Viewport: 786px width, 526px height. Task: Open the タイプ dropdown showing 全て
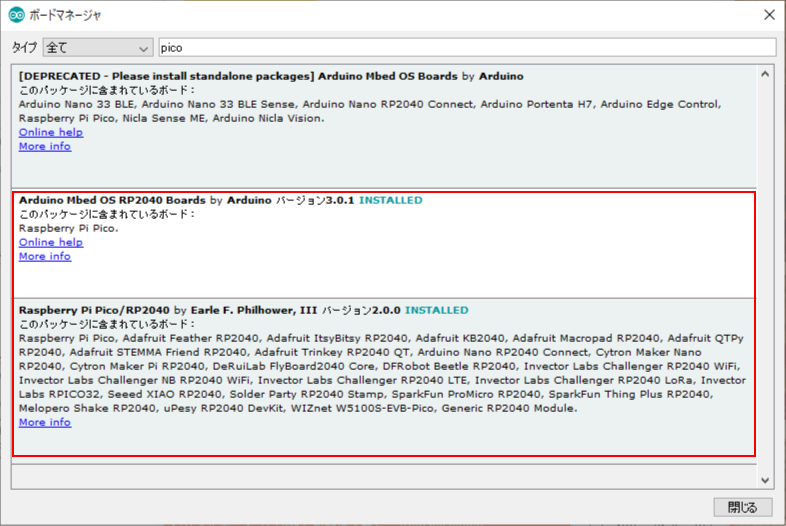point(98,48)
